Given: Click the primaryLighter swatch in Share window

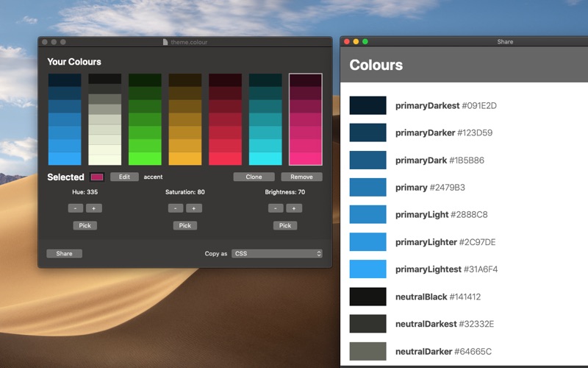Looking at the screenshot, I should coord(368,242).
